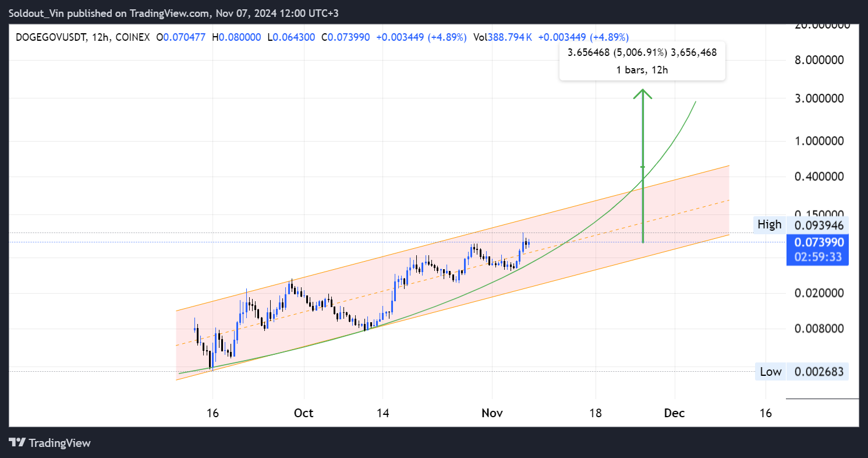
Task: Click the '1 bars, 12h' tooltip line
Action: [642, 70]
